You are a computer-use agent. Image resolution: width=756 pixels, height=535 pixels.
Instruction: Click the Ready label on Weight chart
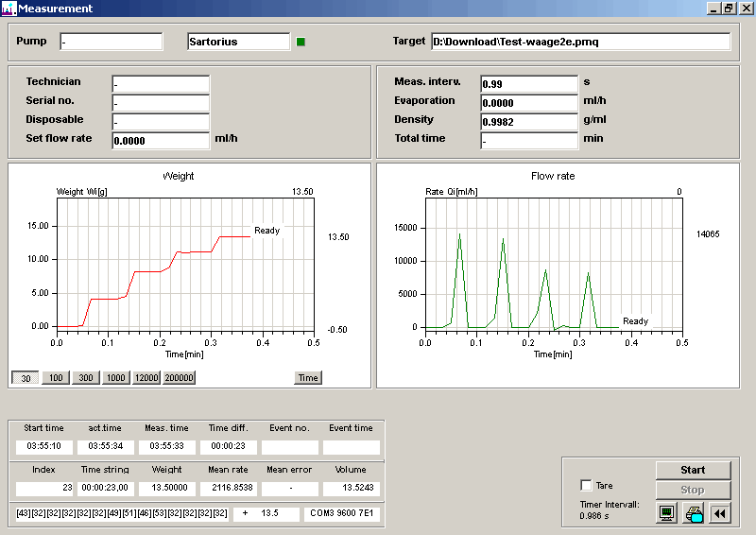click(267, 231)
